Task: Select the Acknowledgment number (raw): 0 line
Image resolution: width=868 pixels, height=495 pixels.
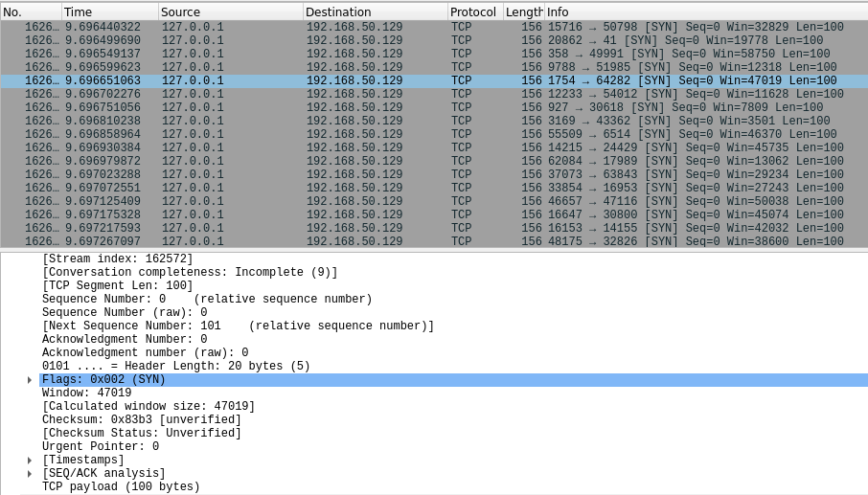Action: click(145, 353)
